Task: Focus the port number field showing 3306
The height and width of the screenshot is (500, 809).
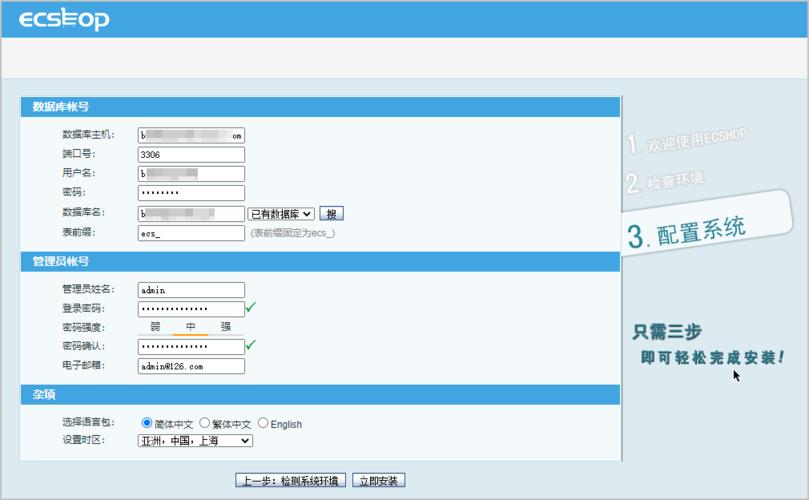Action: tap(191, 154)
